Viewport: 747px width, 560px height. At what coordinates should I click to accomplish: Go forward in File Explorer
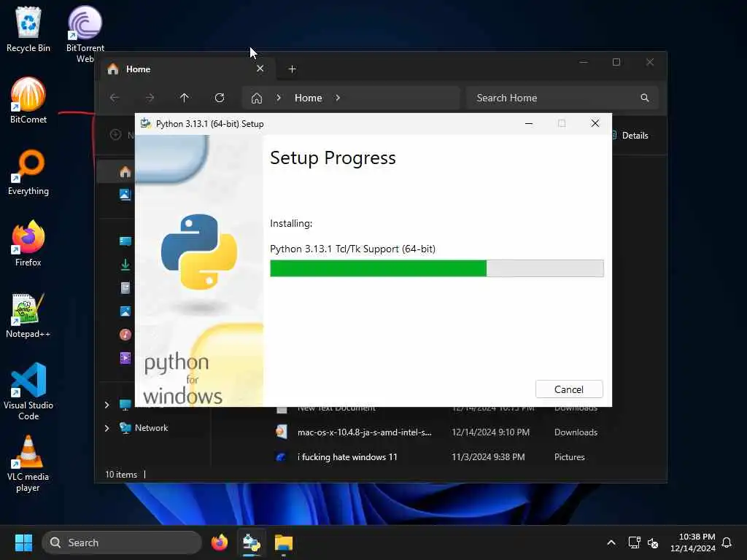(150, 98)
